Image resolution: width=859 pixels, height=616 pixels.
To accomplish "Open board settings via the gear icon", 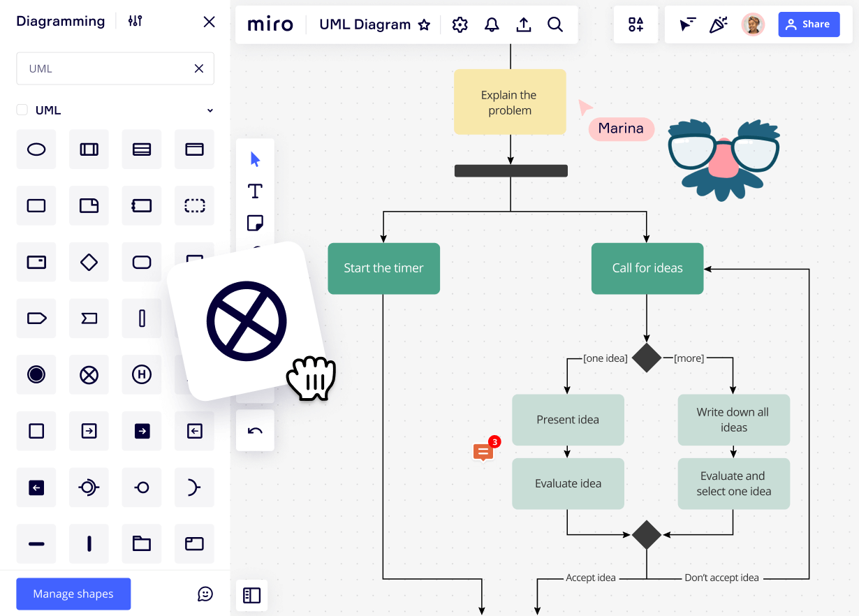I will [x=460, y=24].
